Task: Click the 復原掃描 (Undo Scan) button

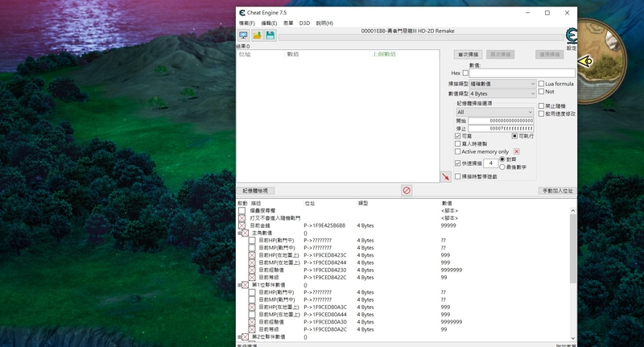Action: tap(550, 55)
